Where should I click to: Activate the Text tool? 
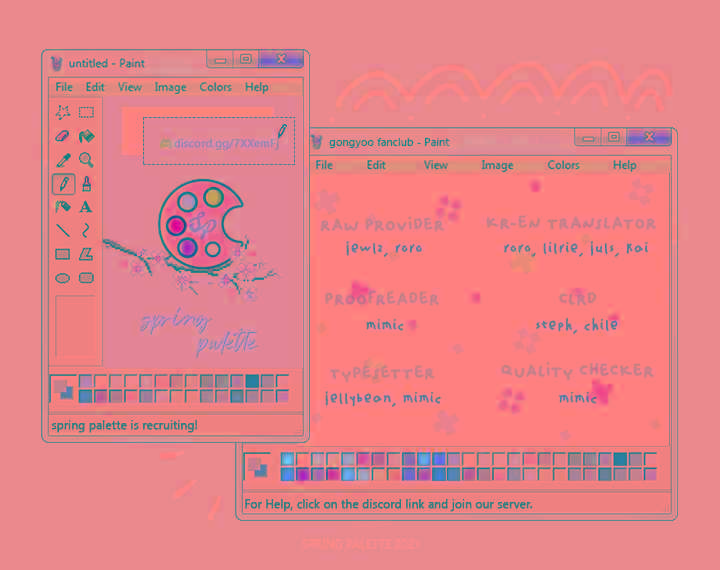click(87, 207)
